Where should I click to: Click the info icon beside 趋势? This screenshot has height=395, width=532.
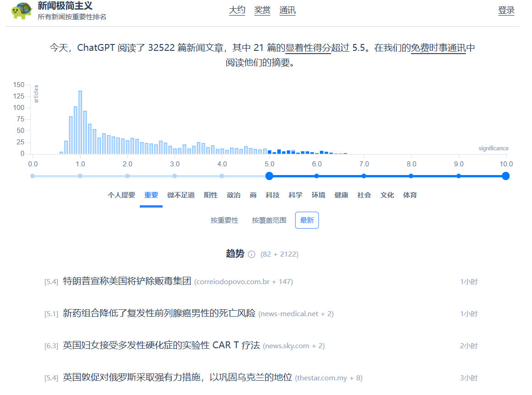pos(252,254)
